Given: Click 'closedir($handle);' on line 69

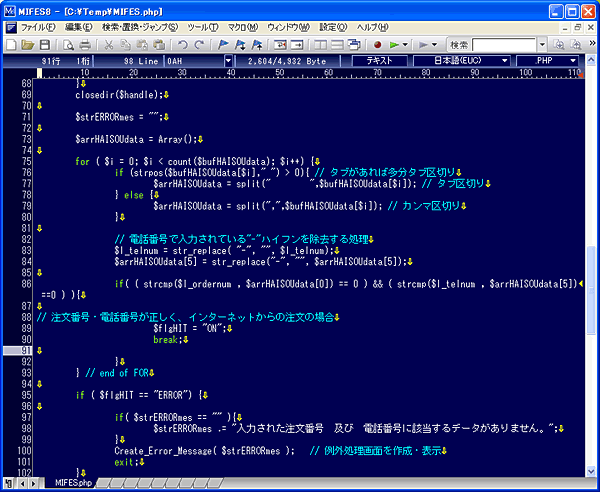Looking at the screenshot, I should point(119,95).
